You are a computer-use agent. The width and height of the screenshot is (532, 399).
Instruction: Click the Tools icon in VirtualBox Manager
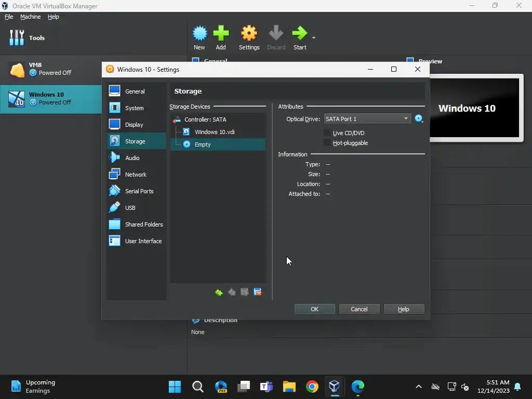coord(17,37)
